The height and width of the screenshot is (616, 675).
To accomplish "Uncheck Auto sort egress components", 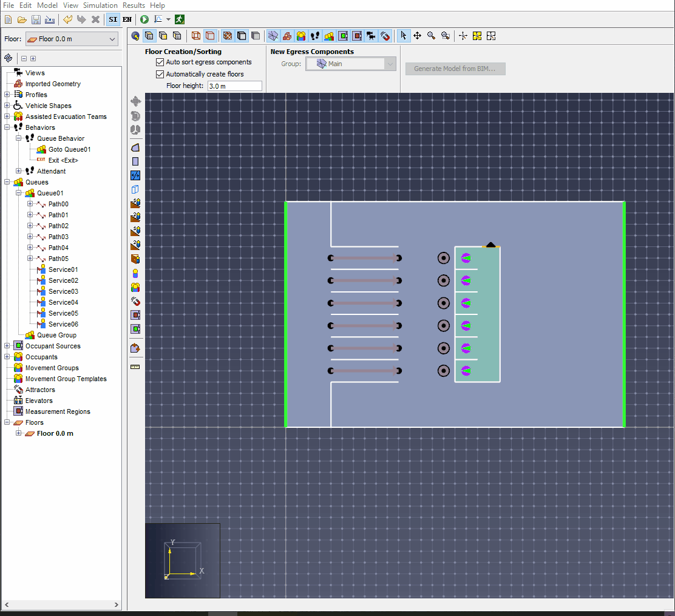I will (160, 63).
